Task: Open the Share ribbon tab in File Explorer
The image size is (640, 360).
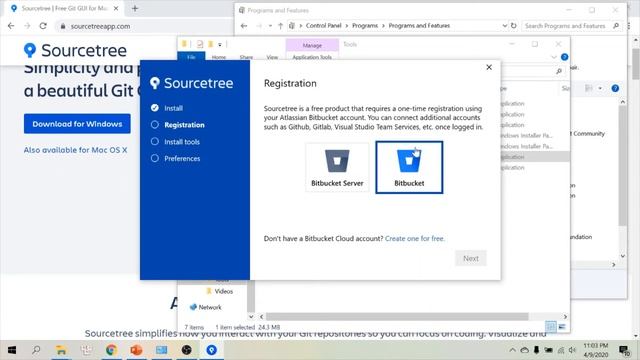Action: click(246, 57)
